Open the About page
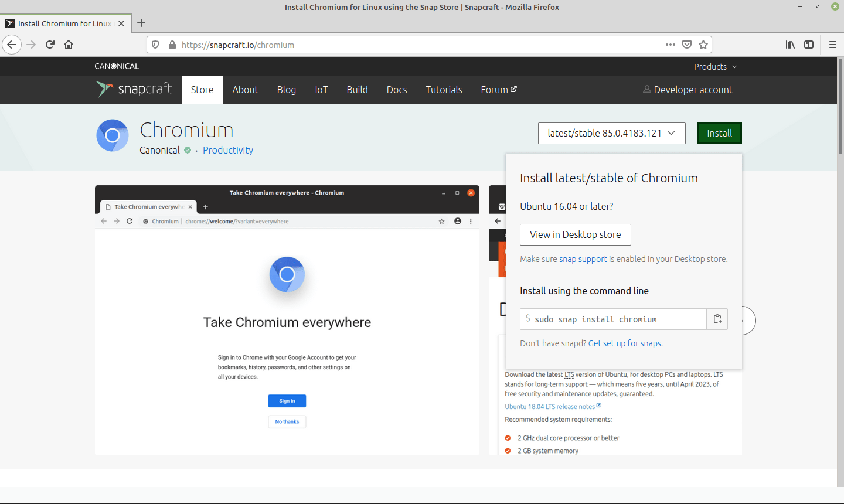The width and height of the screenshot is (844, 504). tap(245, 90)
